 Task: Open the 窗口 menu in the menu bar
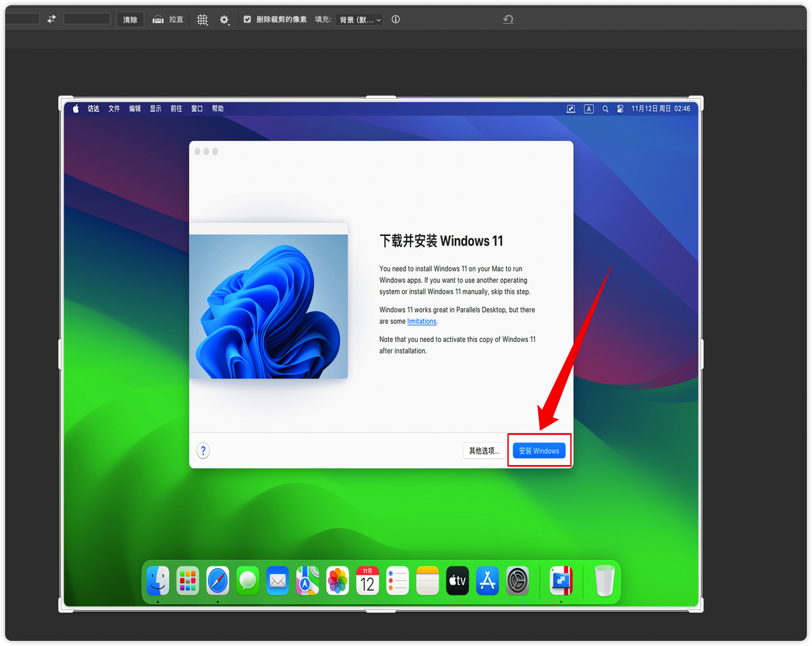point(197,109)
